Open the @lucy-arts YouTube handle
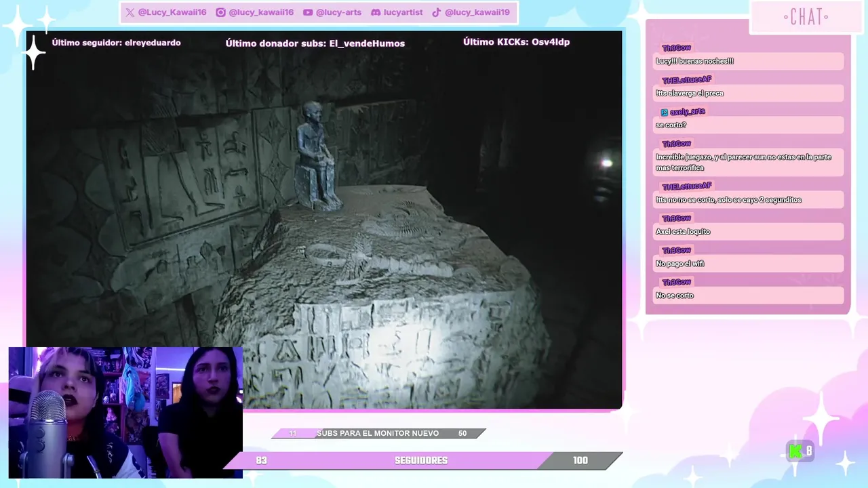 (338, 12)
